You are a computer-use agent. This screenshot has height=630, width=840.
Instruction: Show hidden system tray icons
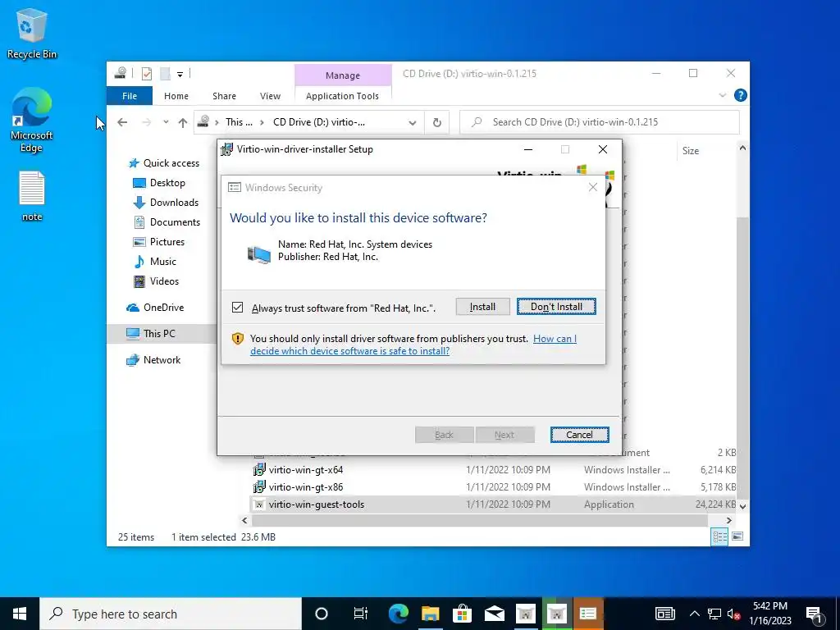coord(694,614)
